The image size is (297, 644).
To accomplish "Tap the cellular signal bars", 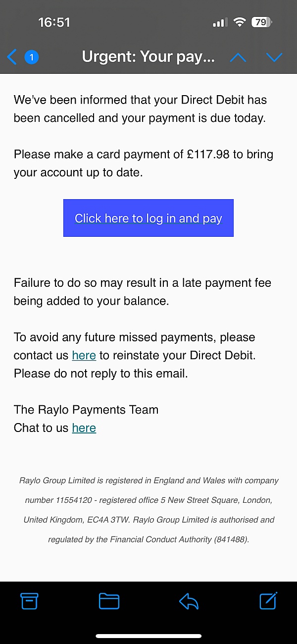I will [x=220, y=22].
